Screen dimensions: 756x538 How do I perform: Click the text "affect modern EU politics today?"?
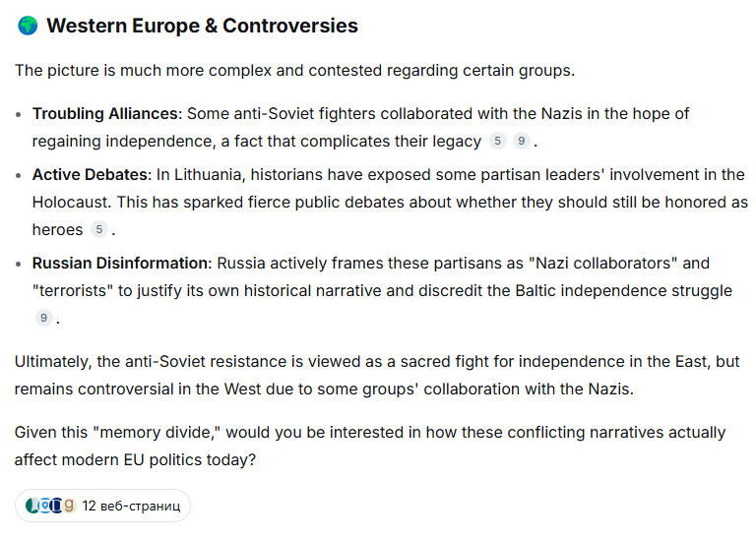pos(135,460)
